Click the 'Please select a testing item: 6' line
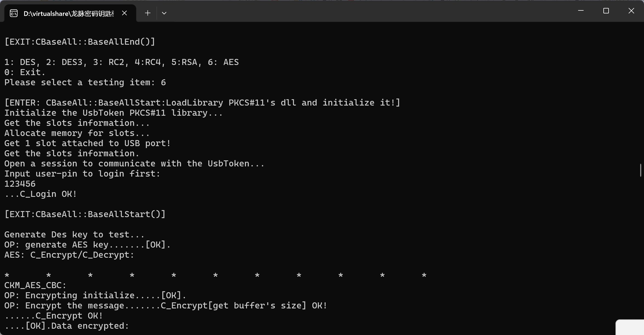 [85, 82]
